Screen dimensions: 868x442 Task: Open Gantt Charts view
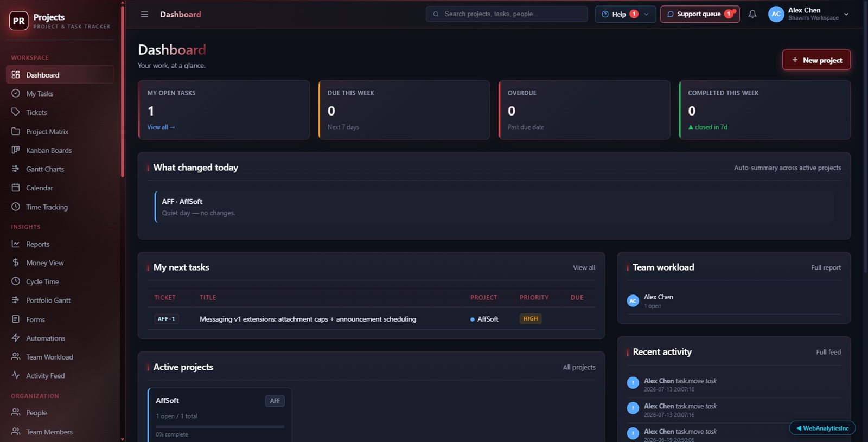click(x=60, y=169)
